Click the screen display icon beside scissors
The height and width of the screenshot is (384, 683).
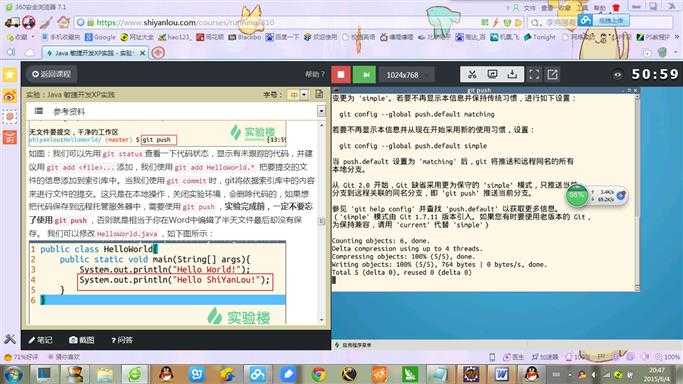[x=492, y=74]
